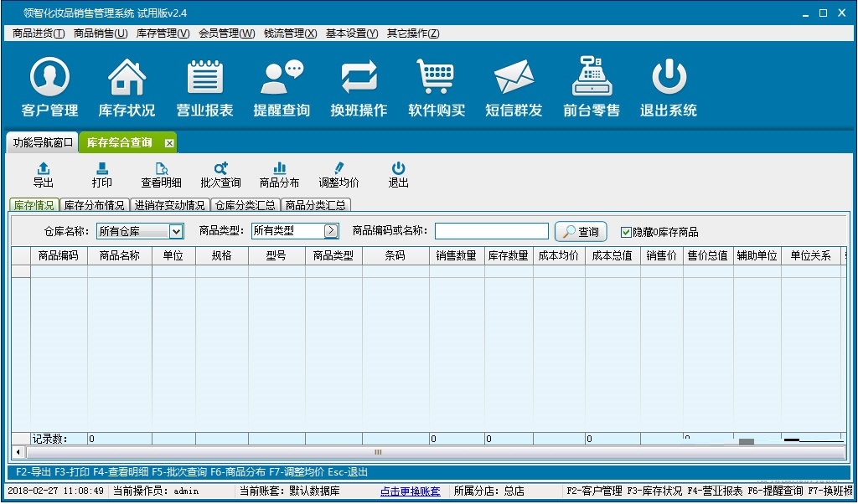Viewport: 858px width, 504px height.
Task: Click the 商品编码或名称 input field
Action: tap(491, 231)
